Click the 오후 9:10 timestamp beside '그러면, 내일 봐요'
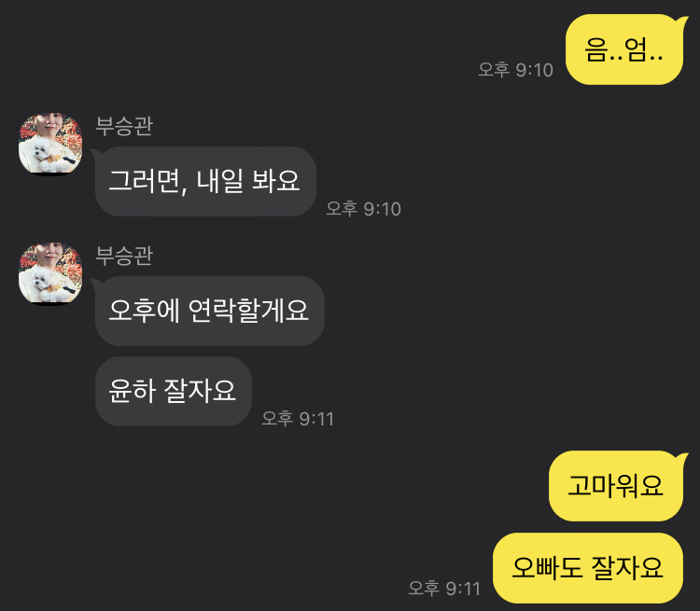Viewport: 700px width, 611px height. [x=363, y=209]
